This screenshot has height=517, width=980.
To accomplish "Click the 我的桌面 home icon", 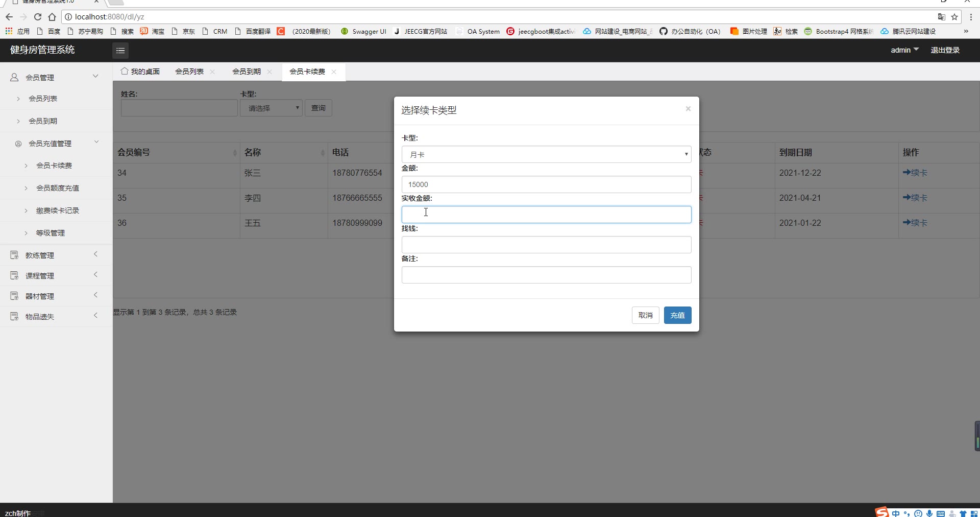I will point(124,71).
